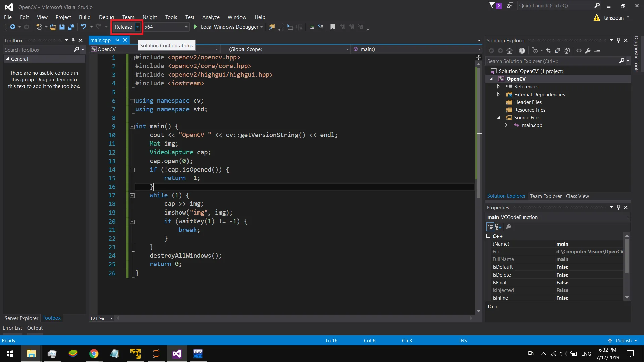Click Collapse All icon in Solution Explorer
Screen dimensions: 644x362
(557, 51)
